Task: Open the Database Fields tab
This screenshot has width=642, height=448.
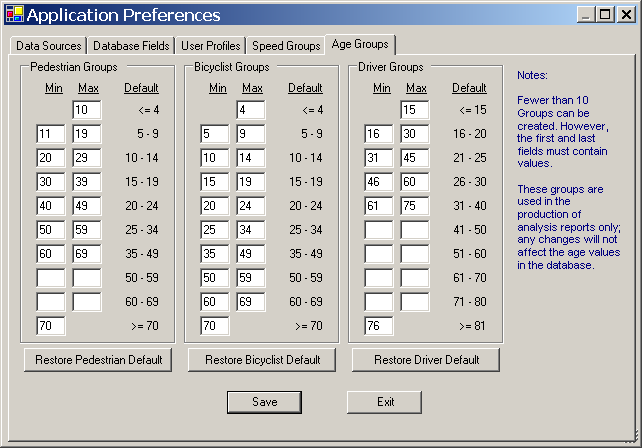Action: [131, 46]
